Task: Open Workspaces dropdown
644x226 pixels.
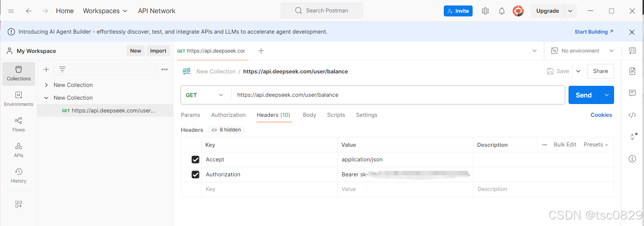Action: click(x=105, y=11)
